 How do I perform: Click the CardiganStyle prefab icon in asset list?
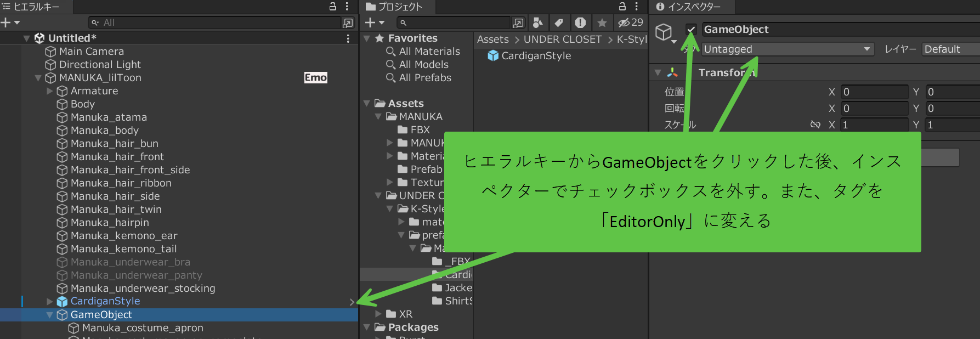pyautogui.click(x=493, y=56)
